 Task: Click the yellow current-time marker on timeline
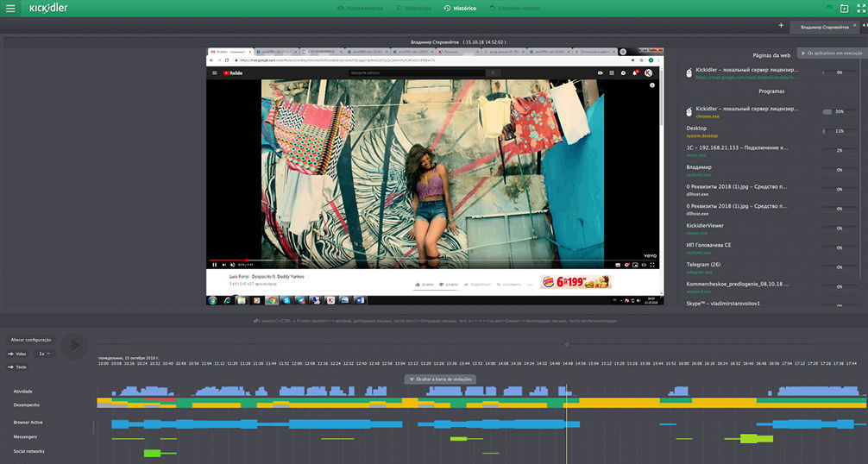[x=566, y=423]
